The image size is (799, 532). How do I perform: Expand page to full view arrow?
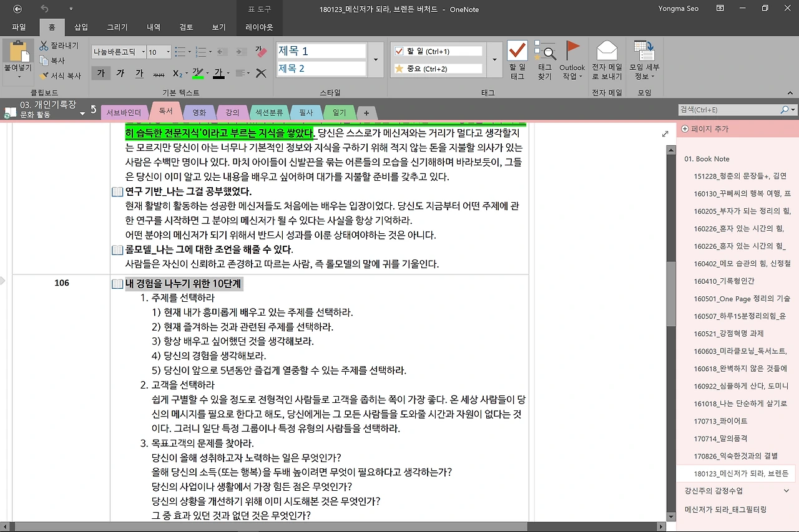click(665, 134)
